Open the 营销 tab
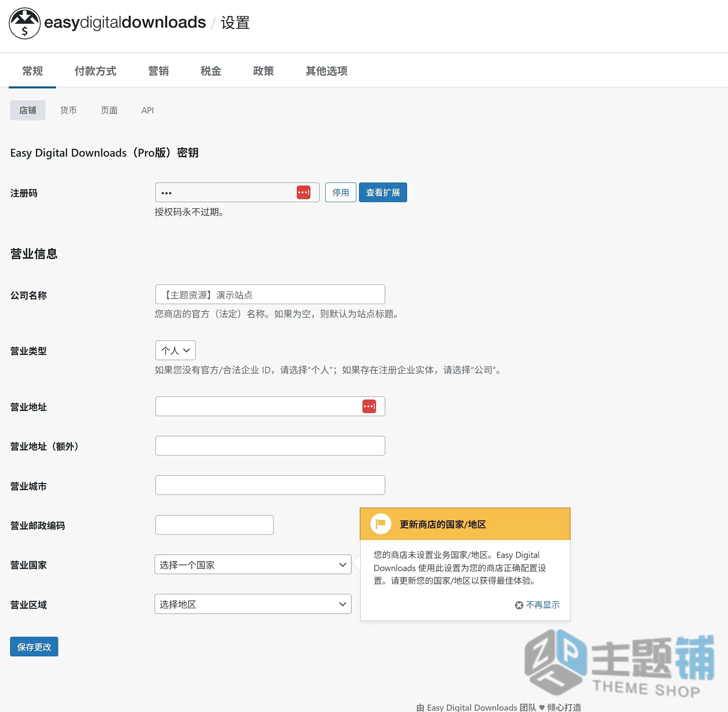This screenshot has height=712, width=728. [158, 71]
